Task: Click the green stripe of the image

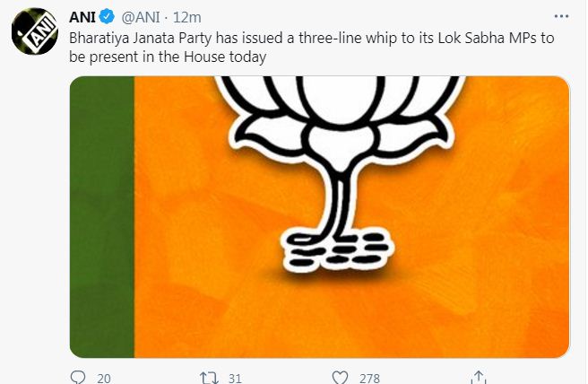Action: coord(101,215)
